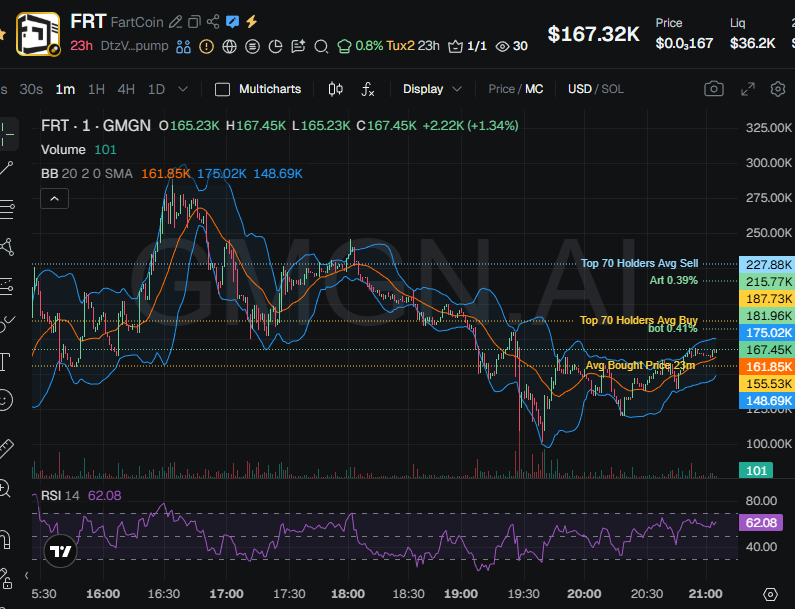Viewport: 795px width, 609px height.
Task: Select the Text annotation tool
Action: 5,362
